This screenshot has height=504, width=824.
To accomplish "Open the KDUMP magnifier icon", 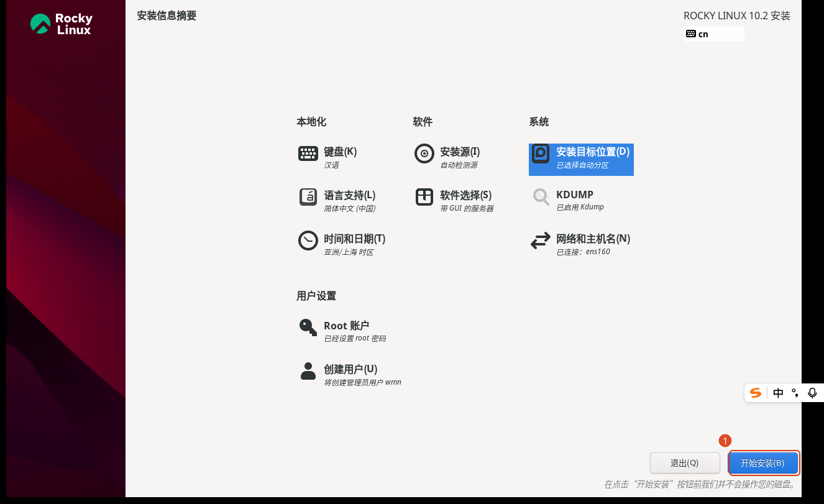I will pos(541,197).
